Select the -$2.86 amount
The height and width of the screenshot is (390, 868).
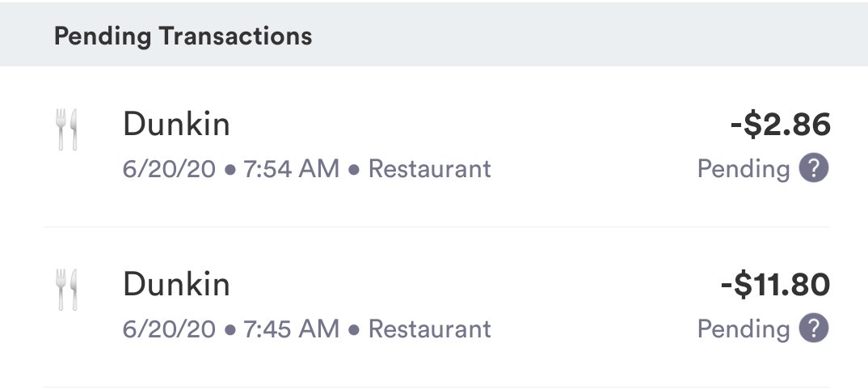[x=781, y=125]
